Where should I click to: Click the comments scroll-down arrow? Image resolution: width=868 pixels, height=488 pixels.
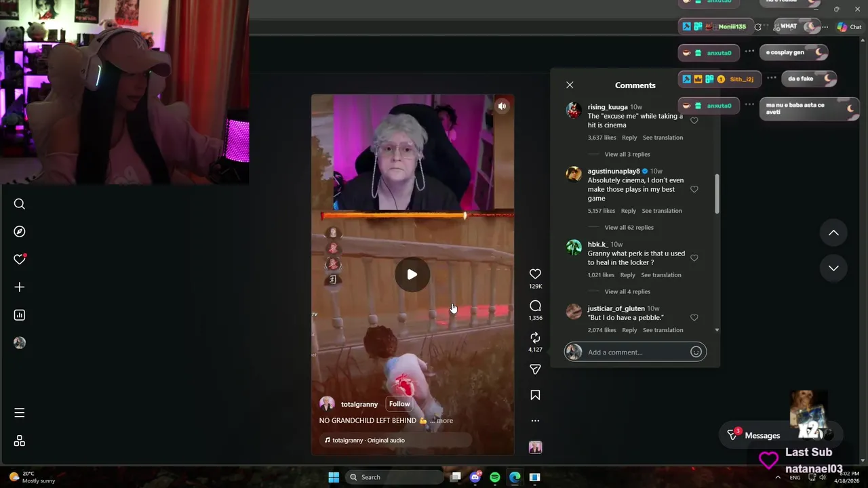click(x=717, y=330)
